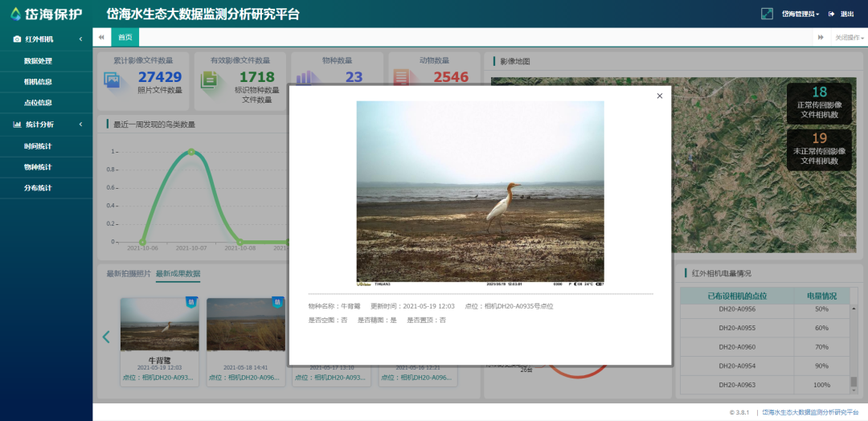Open the 岱海管理员 user dropdown

click(x=800, y=14)
